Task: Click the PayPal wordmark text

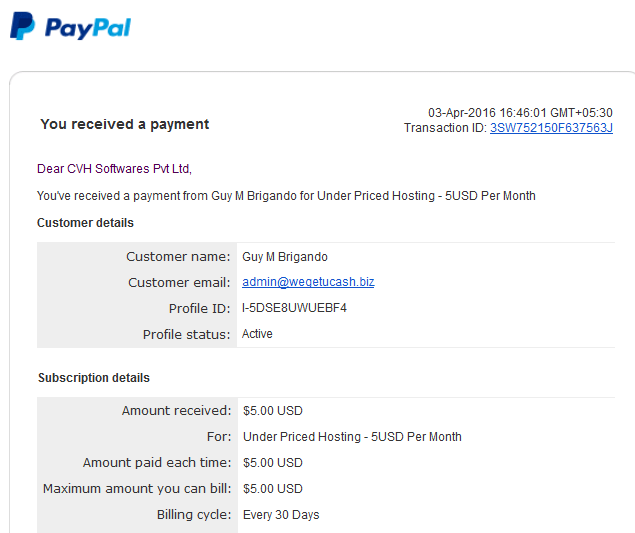Action: 88,28
